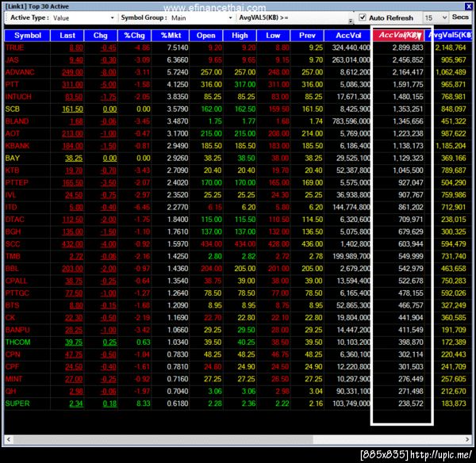This screenshot has width=476, height=463.
Task: Sort by the Prev column header
Action: (307, 36)
